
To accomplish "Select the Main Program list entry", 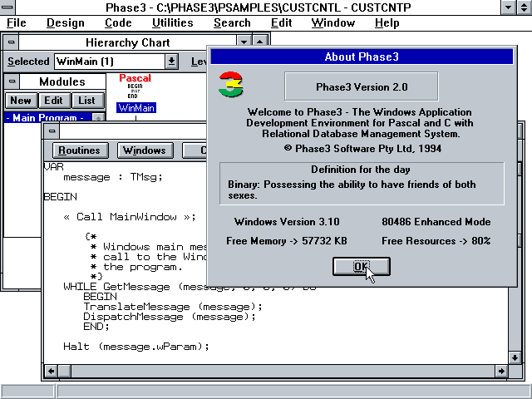I will (47, 117).
